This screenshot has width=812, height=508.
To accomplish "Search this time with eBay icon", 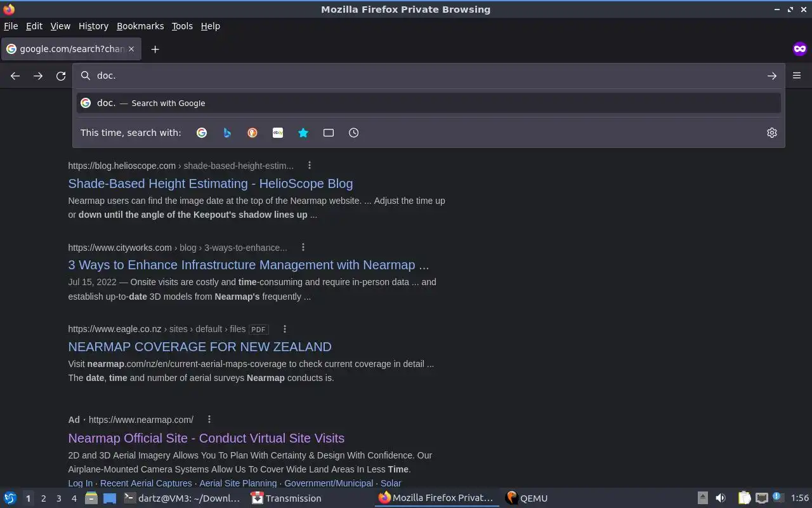I will pos(278,133).
